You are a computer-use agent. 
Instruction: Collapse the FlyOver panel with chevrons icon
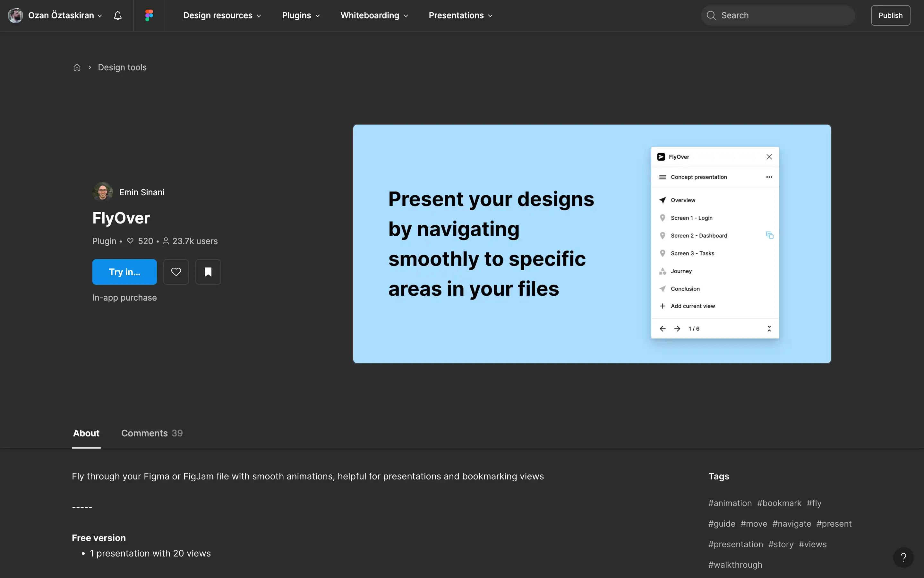pyautogui.click(x=769, y=329)
